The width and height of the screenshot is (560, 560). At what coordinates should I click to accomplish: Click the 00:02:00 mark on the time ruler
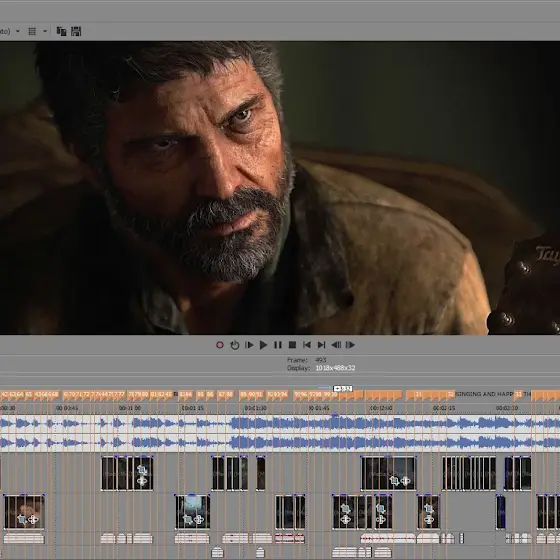(381, 408)
